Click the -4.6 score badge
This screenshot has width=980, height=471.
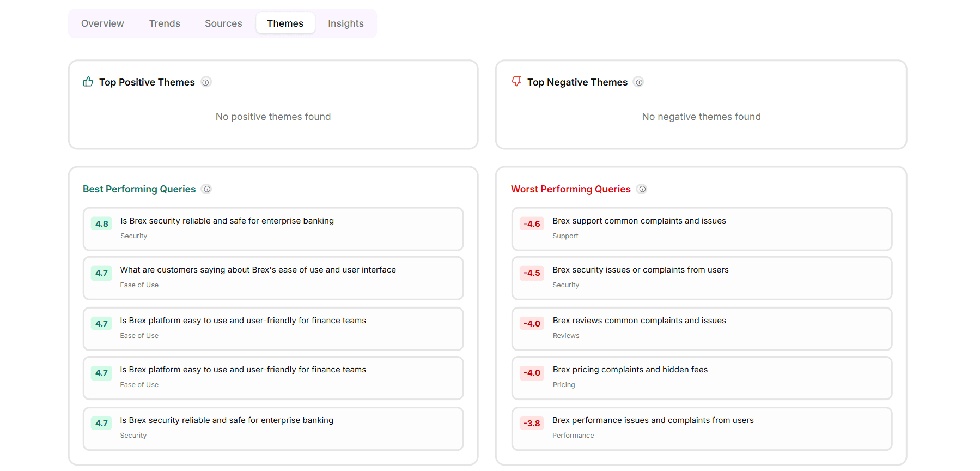tap(532, 224)
